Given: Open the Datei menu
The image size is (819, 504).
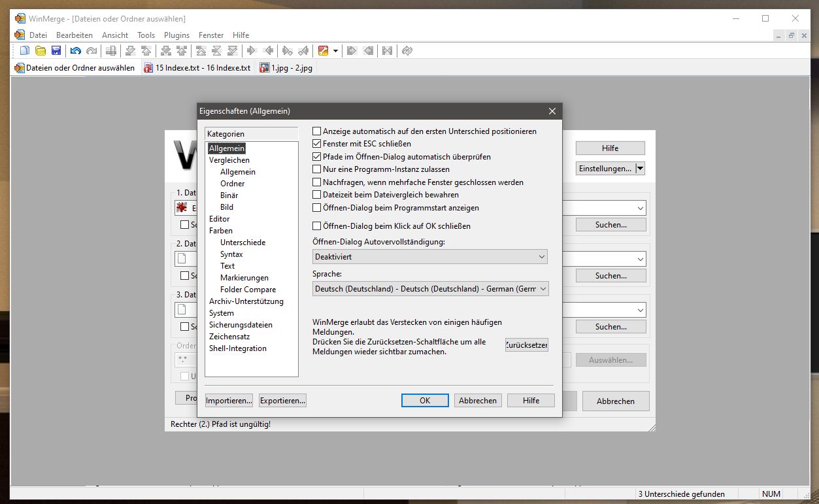Looking at the screenshot, I should [x=39, y=35].
